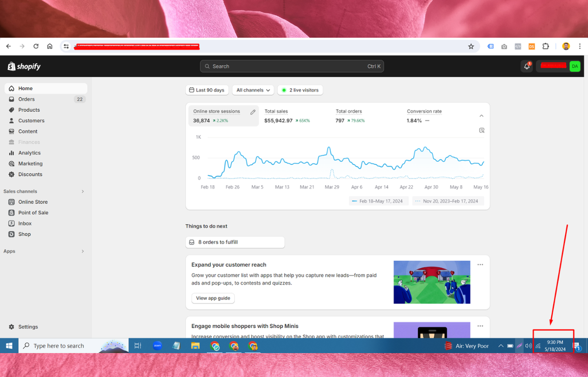Select the Online store sessions metric
The width and height of the screenshot is (588, 377).
pos(223,116)
